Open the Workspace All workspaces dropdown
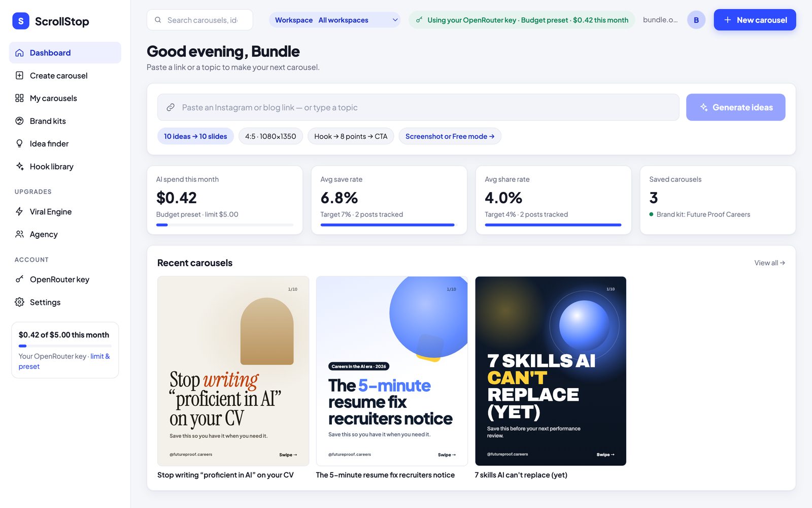Image resolution: width=812 pixels, height=508 pixels. click(x=335, y=20)
